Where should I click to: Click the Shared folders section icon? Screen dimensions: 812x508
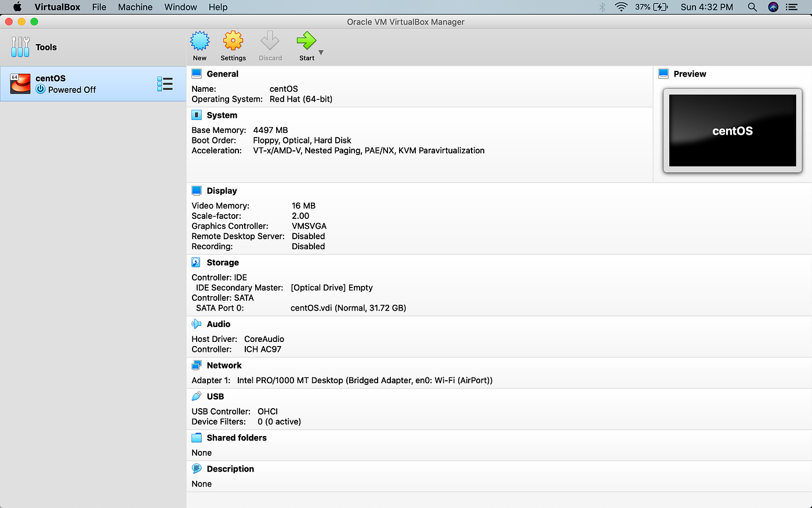pyautogui.click(x=197, y=438)
